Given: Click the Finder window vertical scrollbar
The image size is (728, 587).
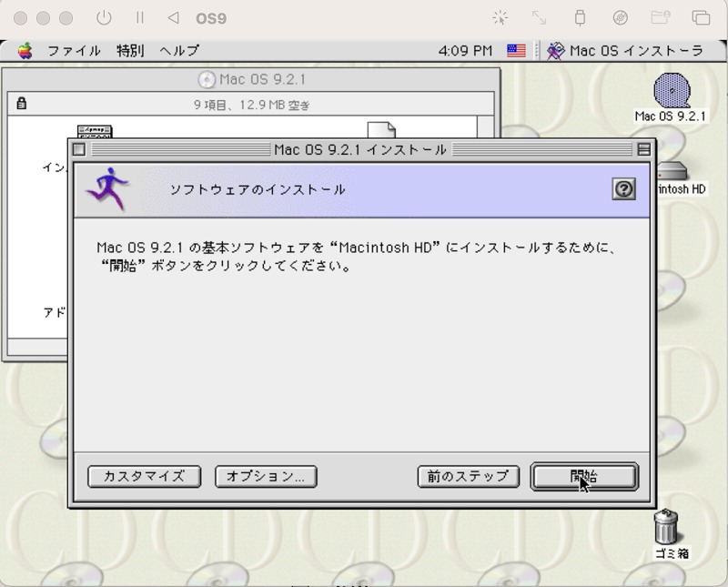Looking at the screenshot, I should click(x=486, y=127).
